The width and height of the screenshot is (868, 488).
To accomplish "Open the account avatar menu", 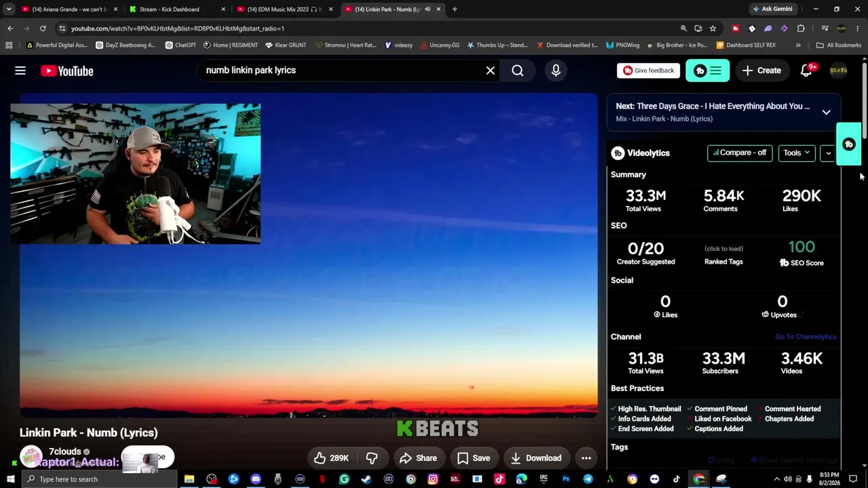I will click(839, 70).
